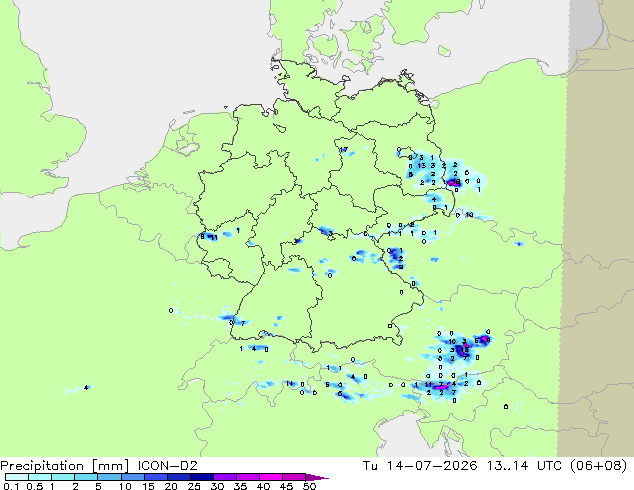Click the '13..14 UTC' time text
This screenshot has height=490, width=634.
click(x=524, y=466)
